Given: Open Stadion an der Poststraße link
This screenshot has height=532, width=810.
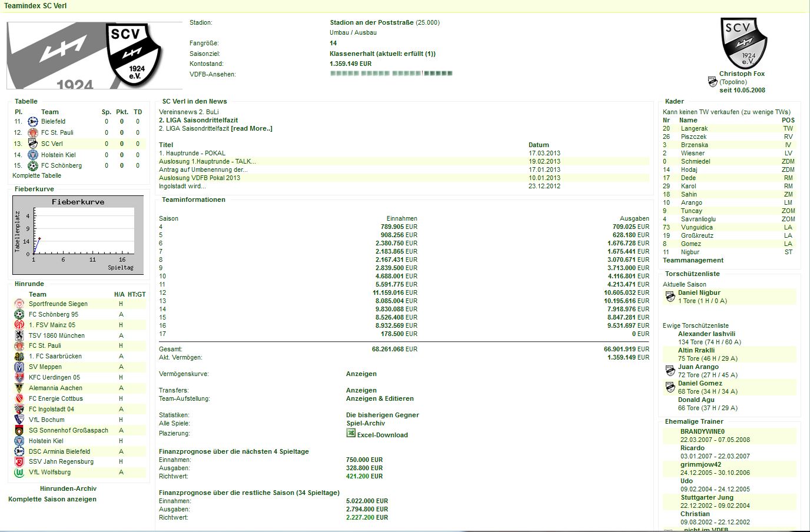Looking at the screenshot, I should [371, 23].
